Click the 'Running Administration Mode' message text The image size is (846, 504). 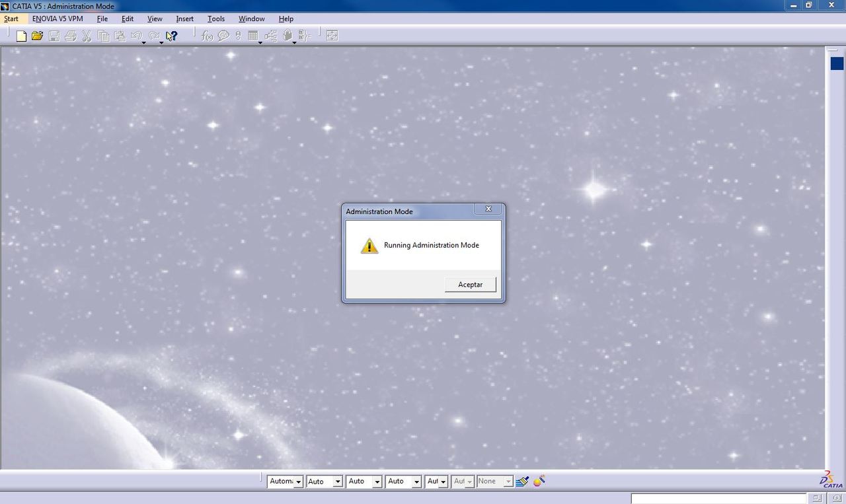pyautogui.click(x=432, y=245)
